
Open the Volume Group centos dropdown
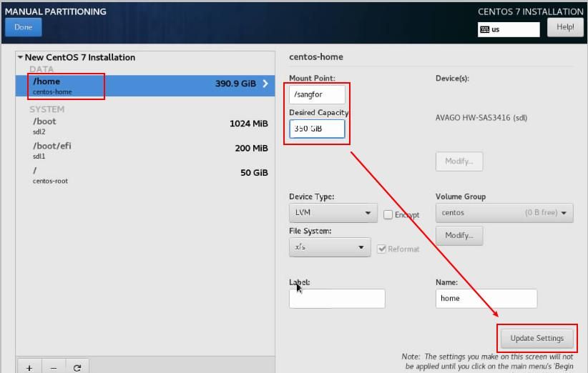[504, 213]
